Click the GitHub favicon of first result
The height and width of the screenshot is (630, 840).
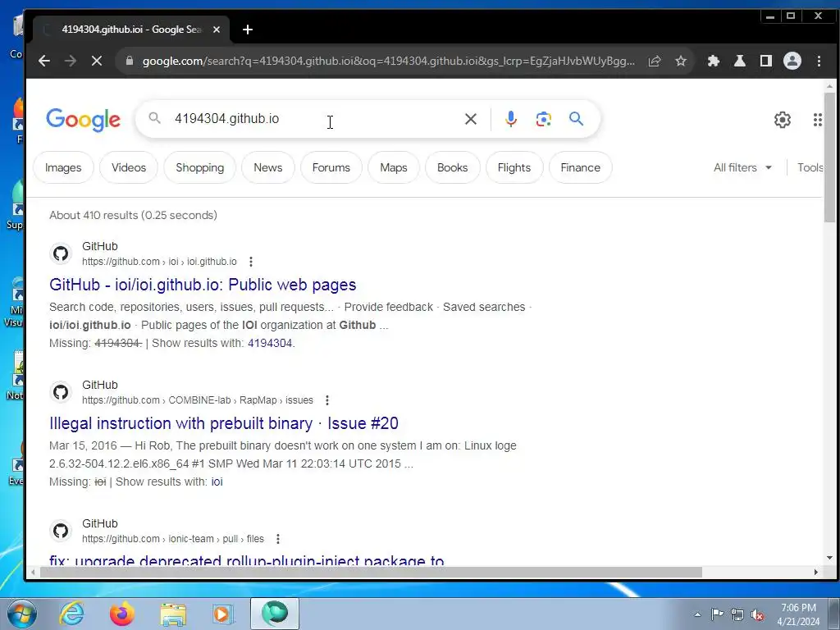click(x=61, y=253)
